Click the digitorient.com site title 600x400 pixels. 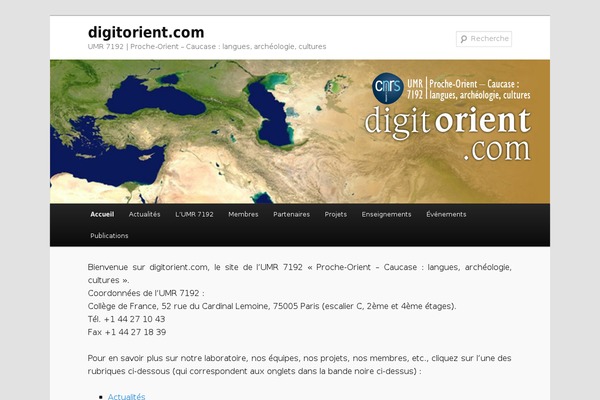pos(146,33)
